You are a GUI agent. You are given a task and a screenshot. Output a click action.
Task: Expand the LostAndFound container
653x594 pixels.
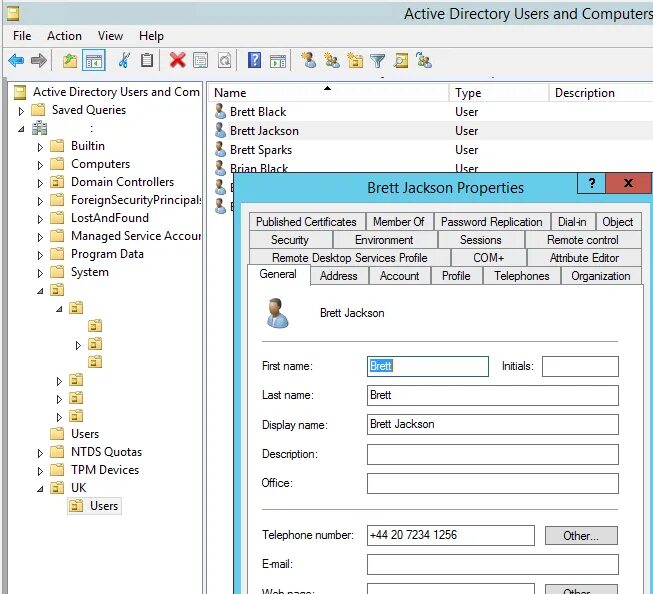tap(40, 219)
